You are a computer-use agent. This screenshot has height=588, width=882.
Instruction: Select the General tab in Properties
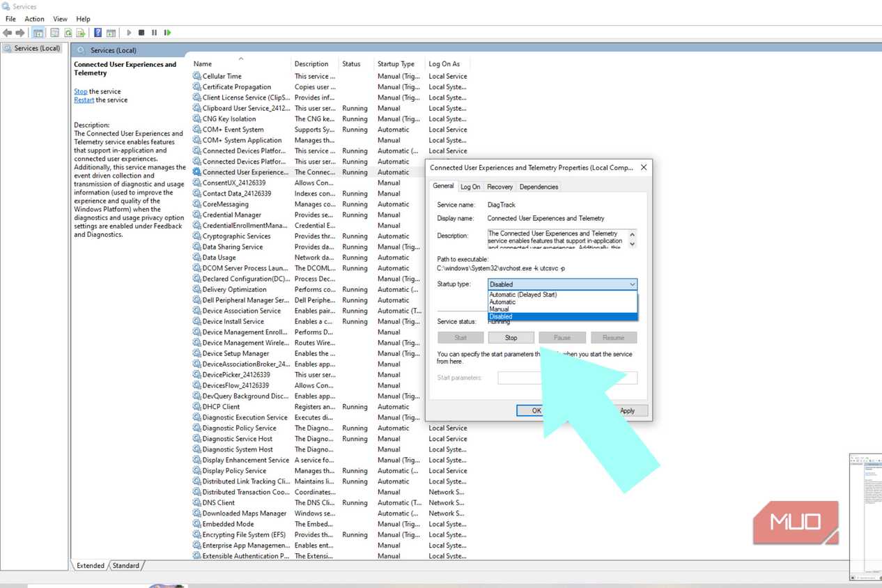(443, 186)
